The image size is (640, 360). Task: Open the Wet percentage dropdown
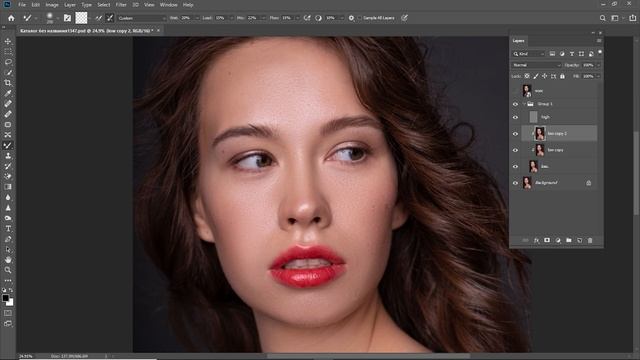coord(197,18)
